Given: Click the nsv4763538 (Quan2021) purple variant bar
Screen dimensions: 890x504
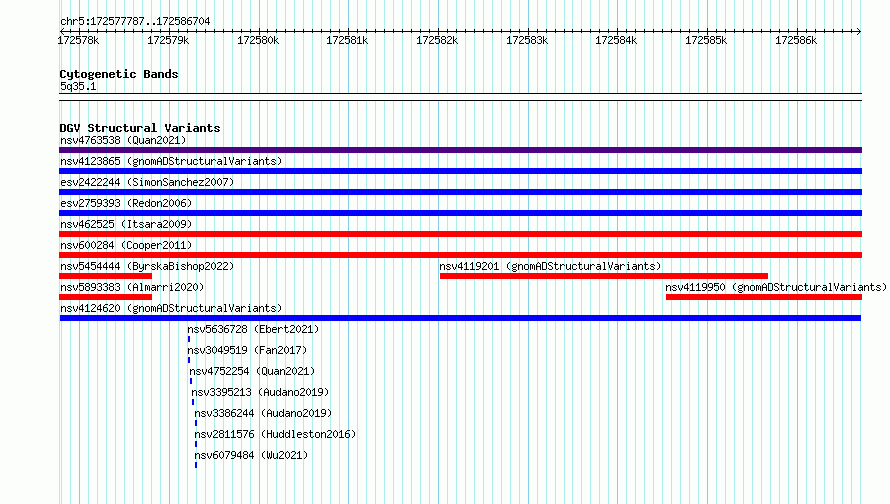Looking at the screenshot, I should tap(460, 150).
